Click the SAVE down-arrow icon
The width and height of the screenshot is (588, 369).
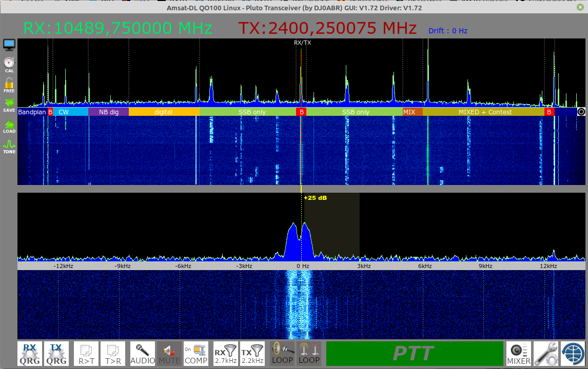pyautogui.click(x=9, y=105)
